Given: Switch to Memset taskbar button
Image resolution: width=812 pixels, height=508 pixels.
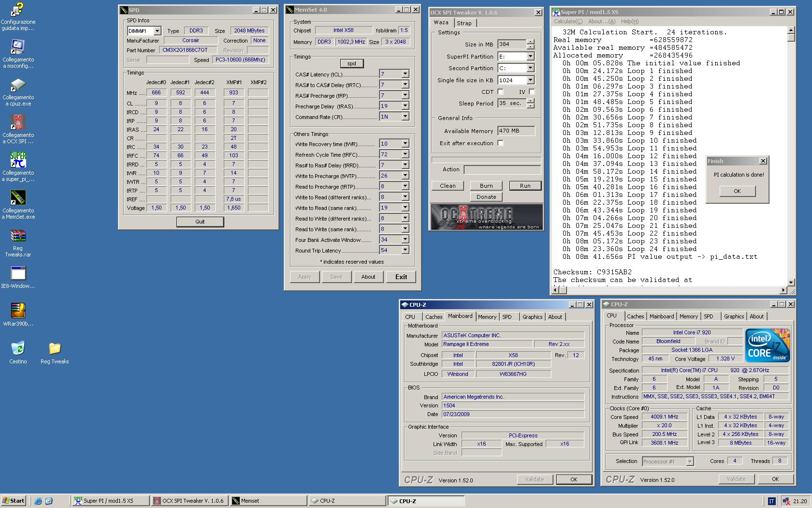Looking at the screenshot, I should pos(268,501).
